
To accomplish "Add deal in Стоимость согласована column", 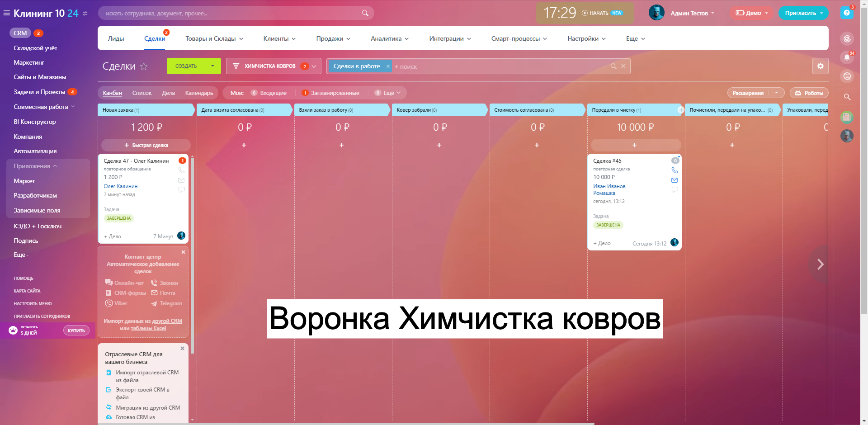I will click(x=537, y=145).
